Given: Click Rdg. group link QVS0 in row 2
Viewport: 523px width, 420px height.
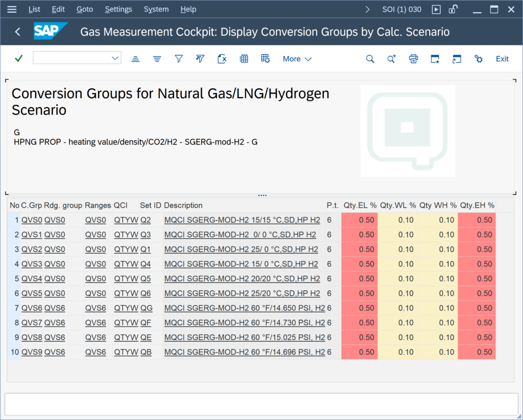Looking at the screenshot, I should (55, 235).
